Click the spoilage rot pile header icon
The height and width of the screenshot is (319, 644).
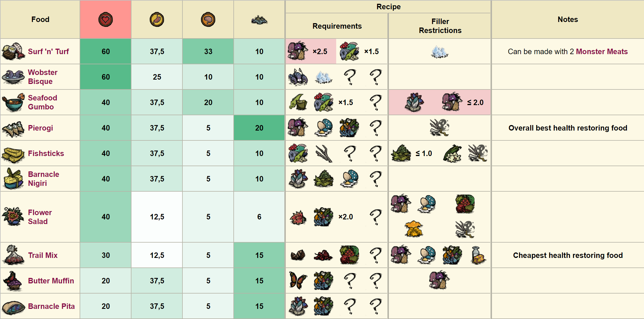point(259,20)
